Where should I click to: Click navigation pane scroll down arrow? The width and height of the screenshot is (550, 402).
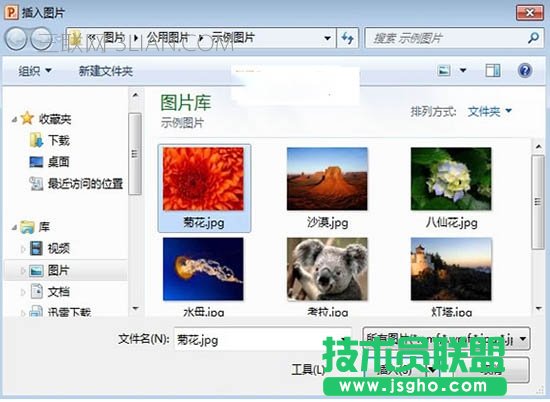coord(135,309)
